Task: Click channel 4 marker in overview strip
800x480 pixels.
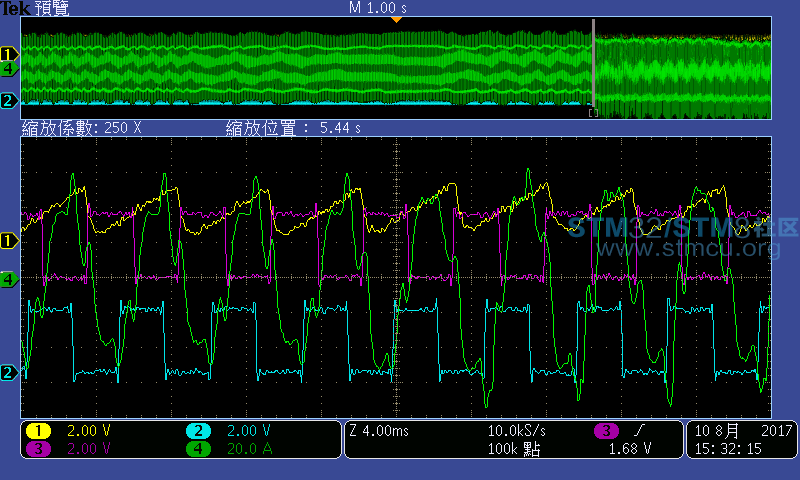Action: [x=9, y=68]
